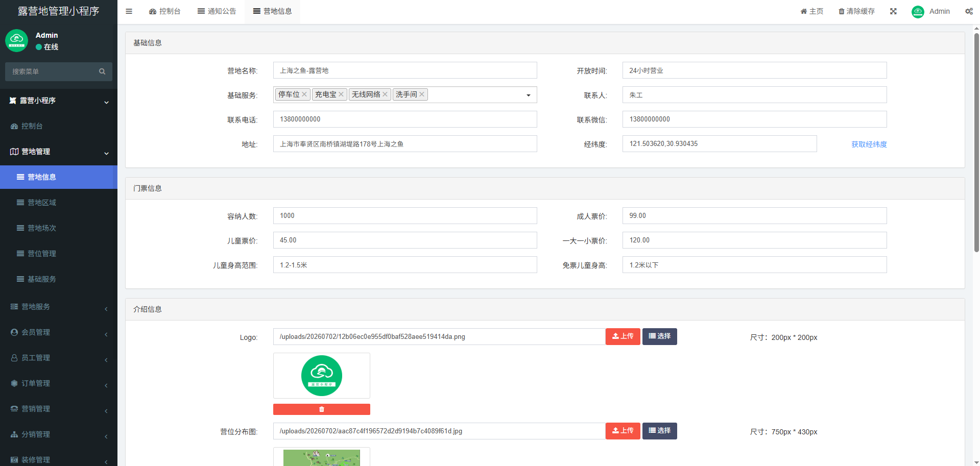Click the Logo file path field

click(439, 337)
